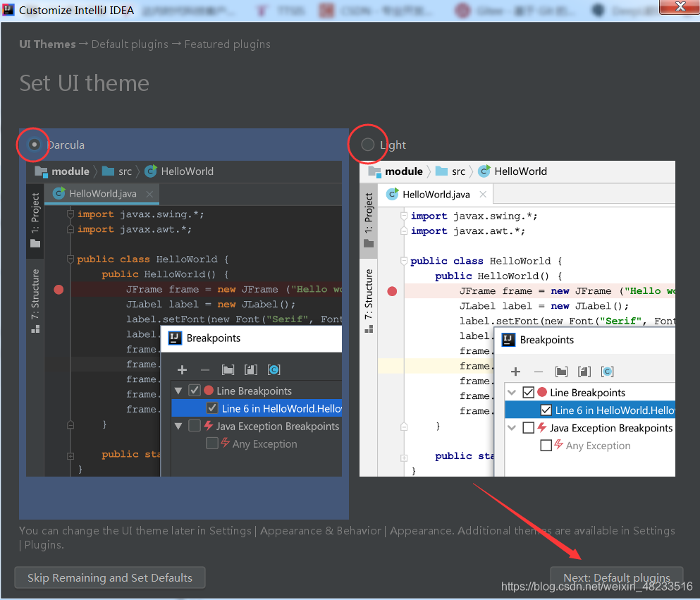Open 1: Project tool tab in Light preview
Image resolution: width=700 pixels, height=600 pixels.
[369, 221]
